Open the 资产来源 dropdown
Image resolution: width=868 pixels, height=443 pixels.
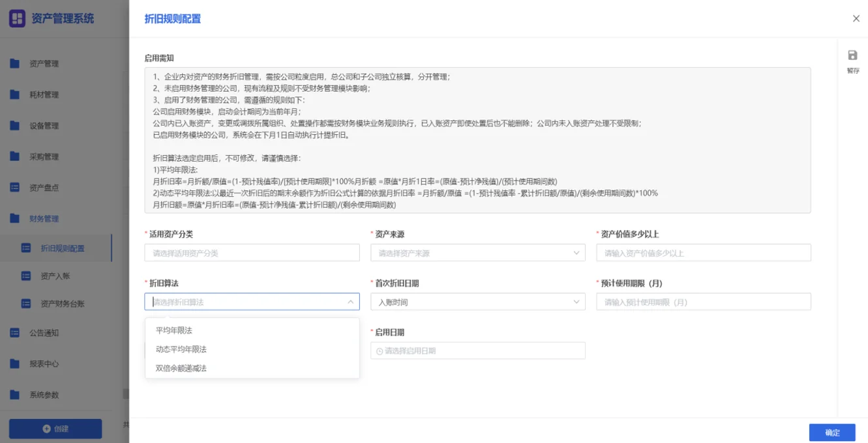pyautogui.click(x=477, y=253)
